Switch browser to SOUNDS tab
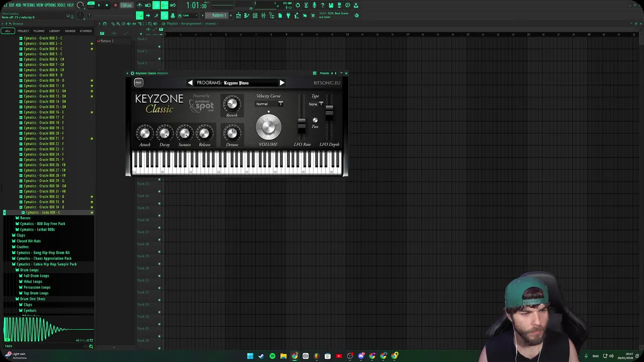Image resolution: width=644 pixels, height=362 pixels. 70,31
